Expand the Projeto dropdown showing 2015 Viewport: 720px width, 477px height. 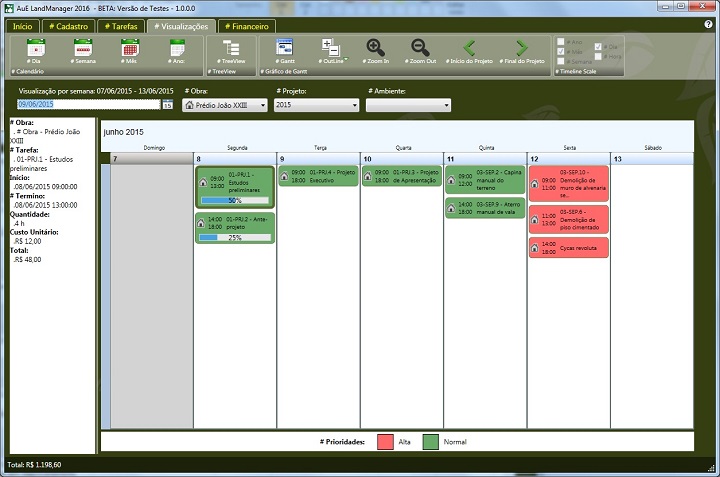coord(316,105)
